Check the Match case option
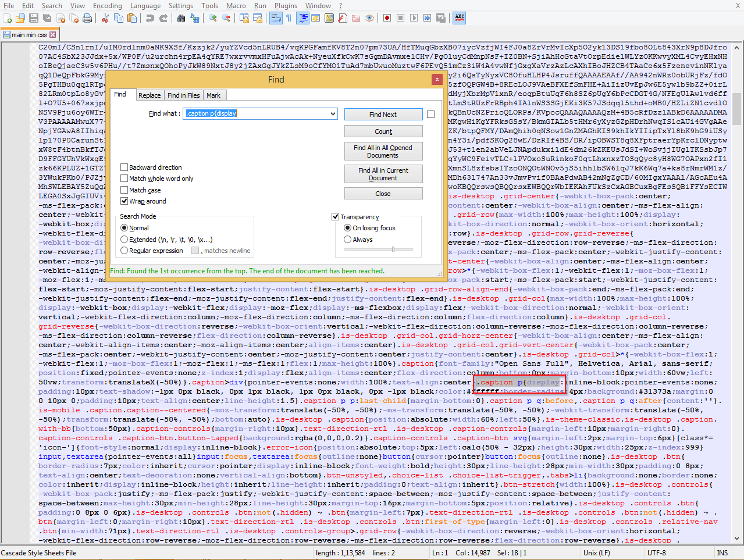This screenshot has width=744, height=560. [x=124, y=190]
